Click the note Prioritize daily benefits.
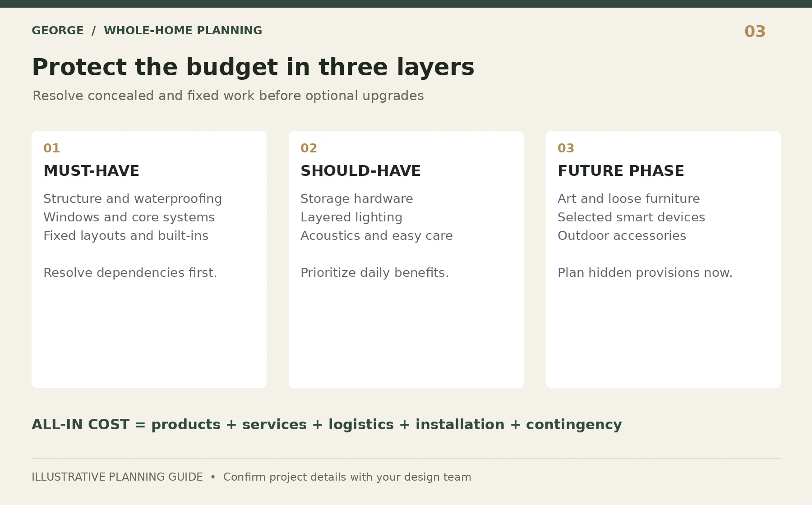This screenshot has width=812, height=505. (374, 273)
